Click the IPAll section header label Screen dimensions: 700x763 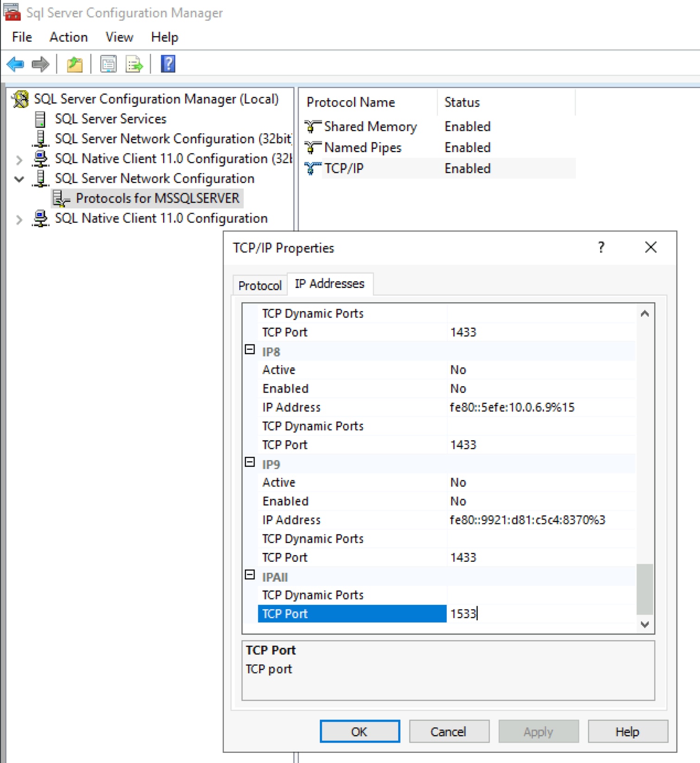(275, 577)
